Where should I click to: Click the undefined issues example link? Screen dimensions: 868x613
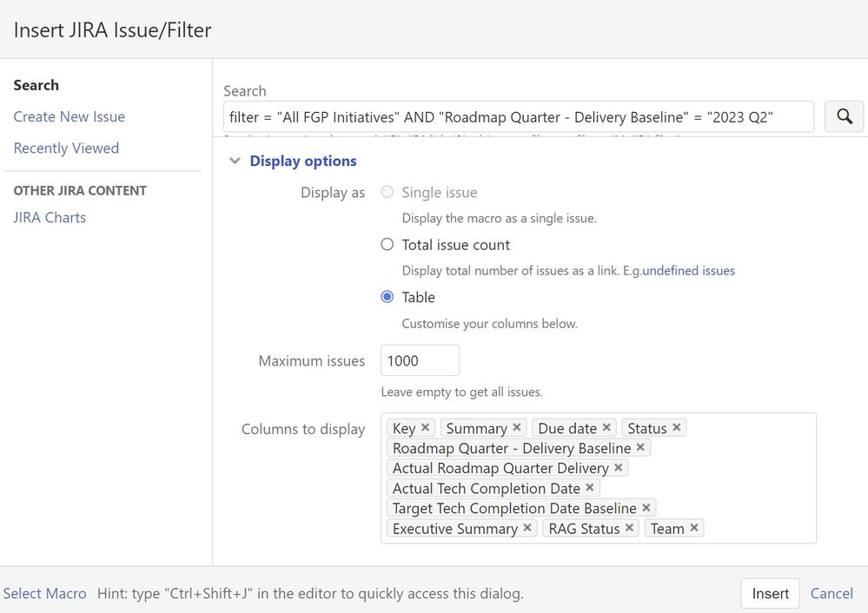pyautogui.click(x=688, y=271)
